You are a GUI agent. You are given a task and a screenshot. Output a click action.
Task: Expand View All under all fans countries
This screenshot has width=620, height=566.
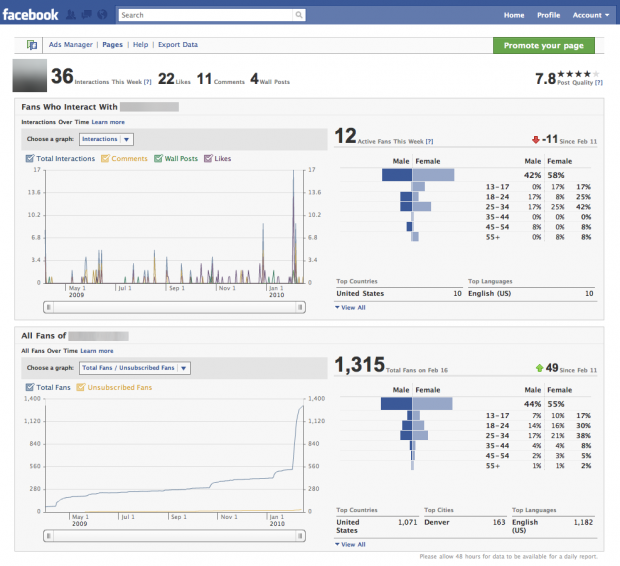click(x=350, y=544)
